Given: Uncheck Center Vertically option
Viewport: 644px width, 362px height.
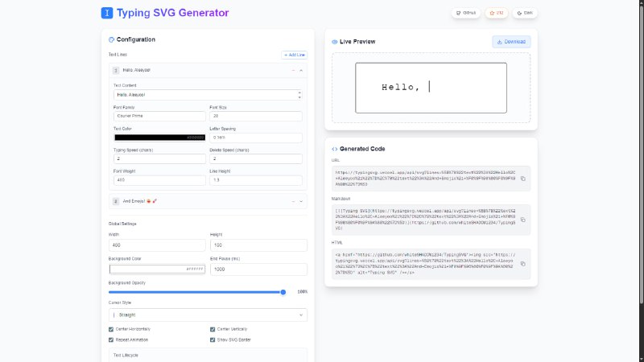Looking at the screenshot, I should pos(213,329).
